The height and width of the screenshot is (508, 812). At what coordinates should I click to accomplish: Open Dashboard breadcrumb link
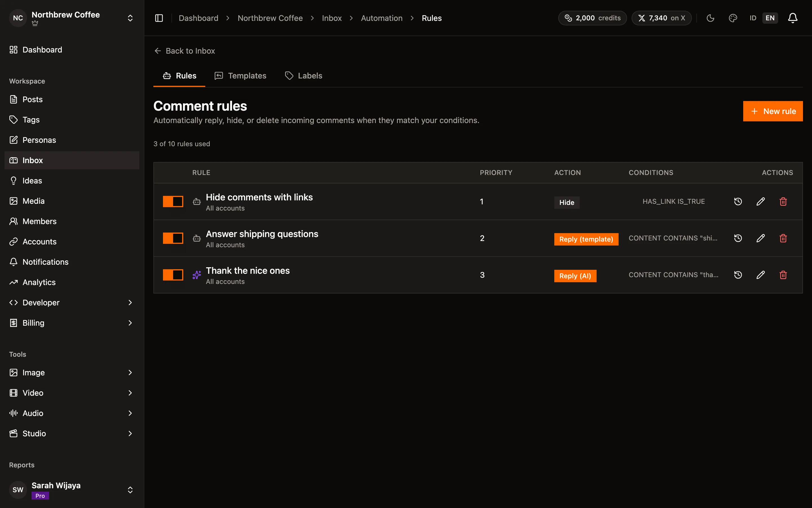pos(198,18)
